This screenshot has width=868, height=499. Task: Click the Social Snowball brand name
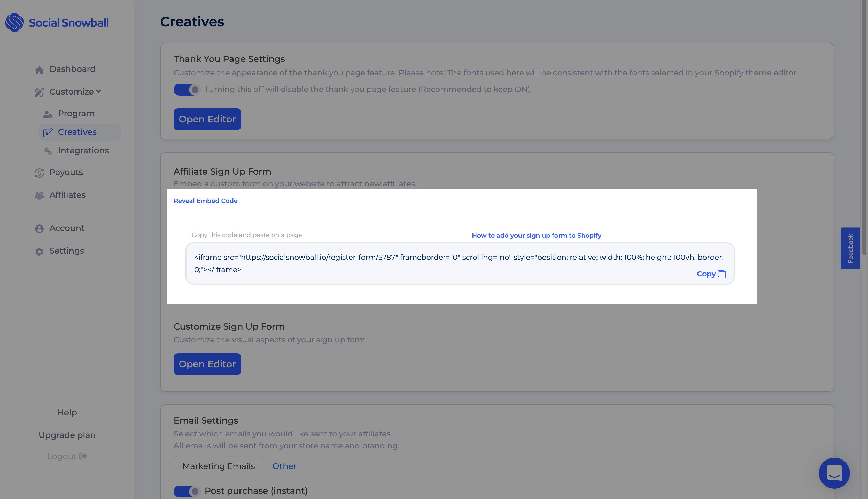coord(68,23)
